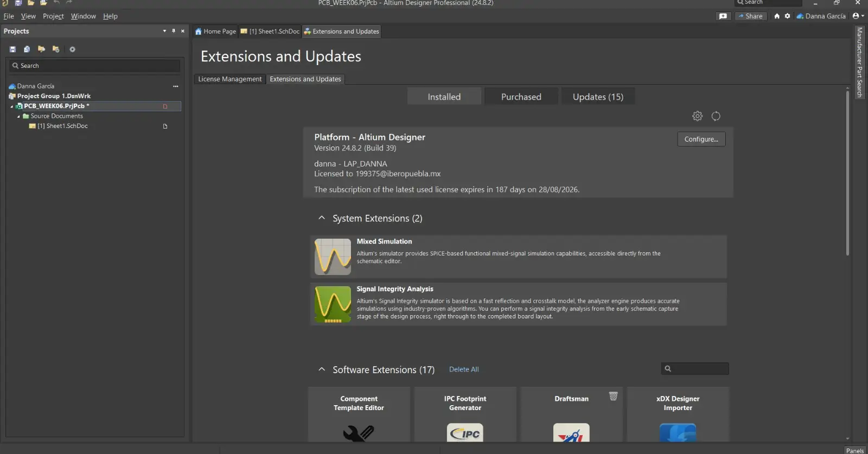This screenshot has height=454, width=868.
Task: Click the Undo arrow in the title bar
Action: (x=56, y=3)
